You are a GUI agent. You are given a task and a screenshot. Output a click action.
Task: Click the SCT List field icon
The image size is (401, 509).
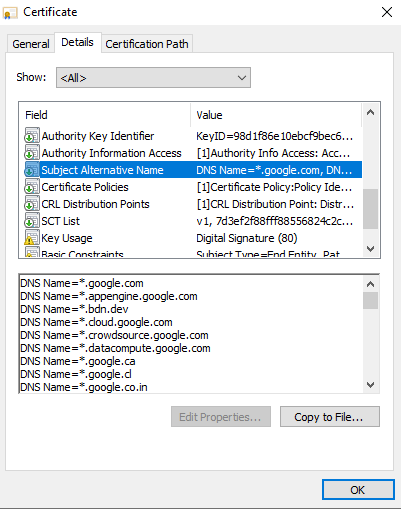[32, 221]
